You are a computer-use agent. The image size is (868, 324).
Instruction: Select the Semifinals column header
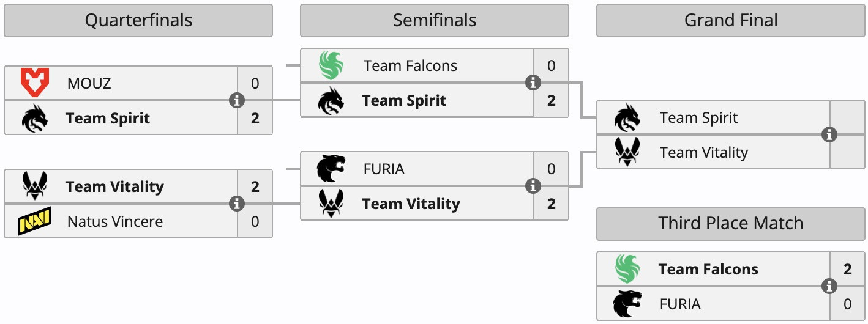(435, 21)
